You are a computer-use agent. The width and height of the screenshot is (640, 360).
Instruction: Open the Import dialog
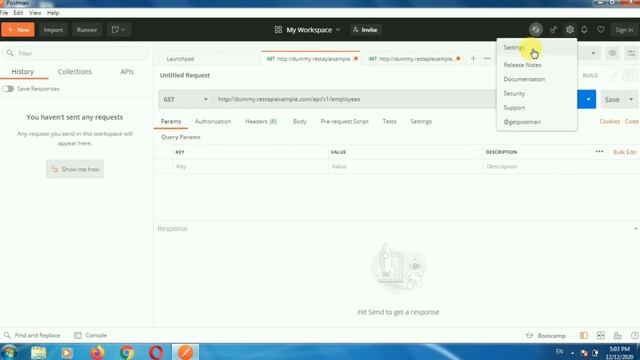pos(53,30)
